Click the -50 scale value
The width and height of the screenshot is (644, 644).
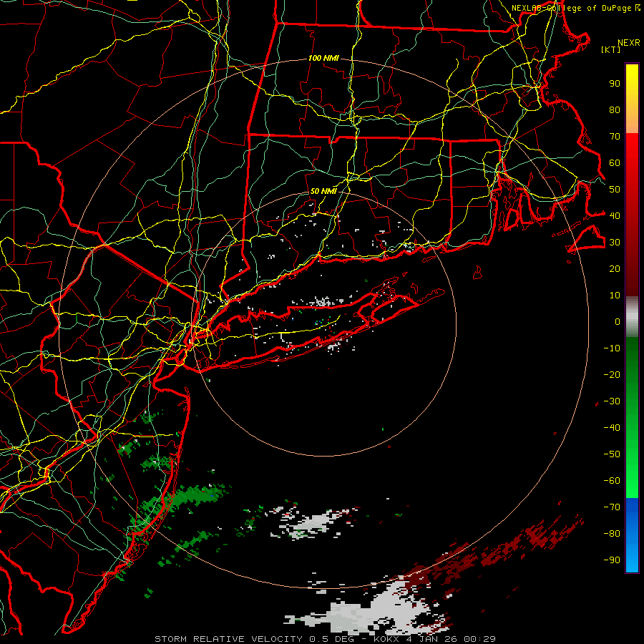click(x=612, y=454)
